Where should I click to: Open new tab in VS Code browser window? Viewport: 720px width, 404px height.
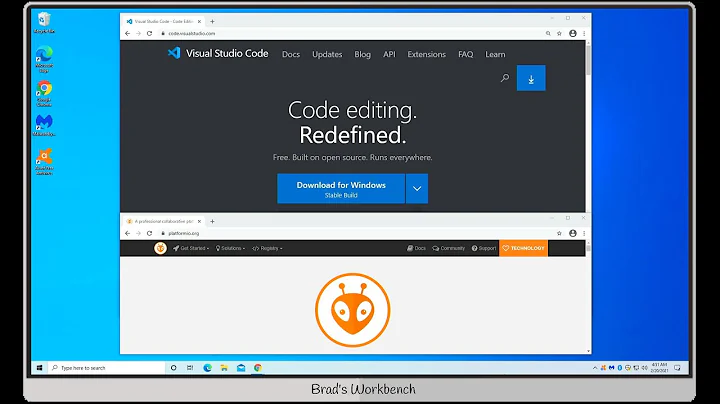(x=212, y=22)
